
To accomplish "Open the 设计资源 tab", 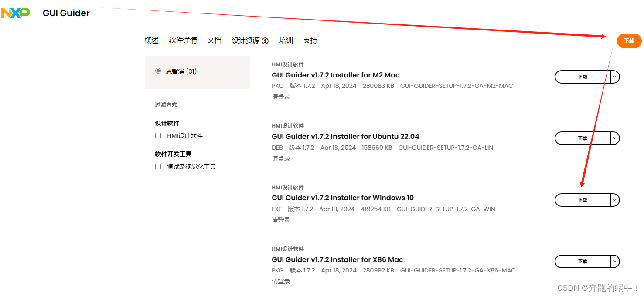I will pos(246,40).
